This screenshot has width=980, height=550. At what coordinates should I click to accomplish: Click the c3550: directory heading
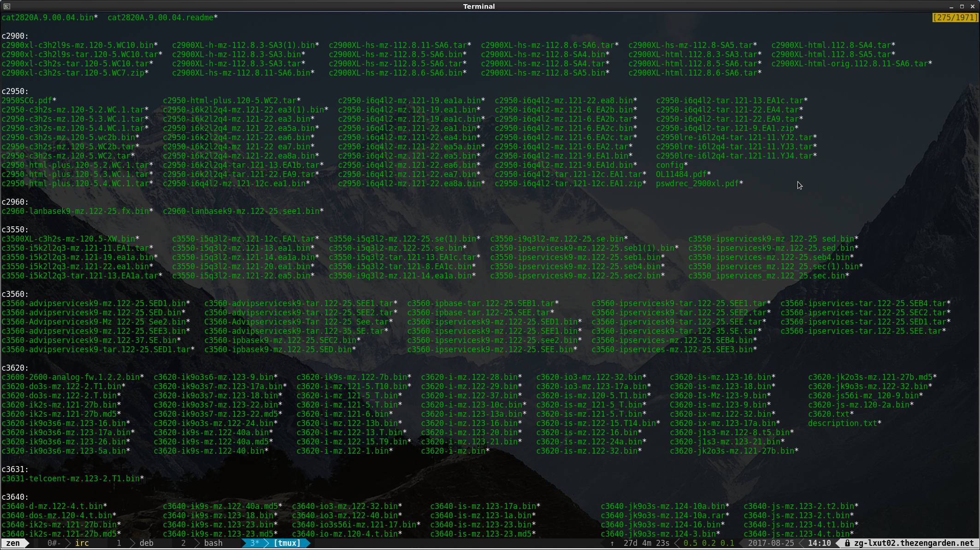tap(15, 230)
